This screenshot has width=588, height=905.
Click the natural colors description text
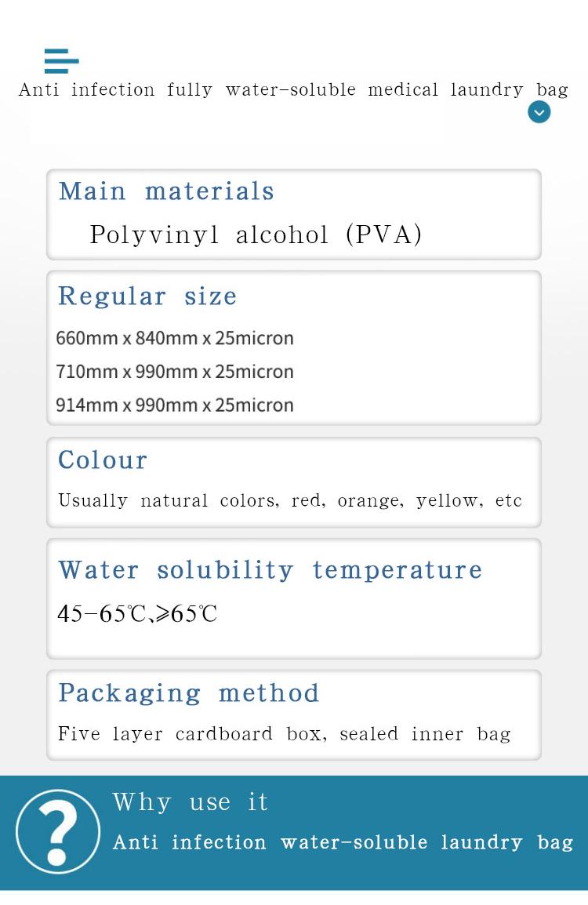click(289, 500)
